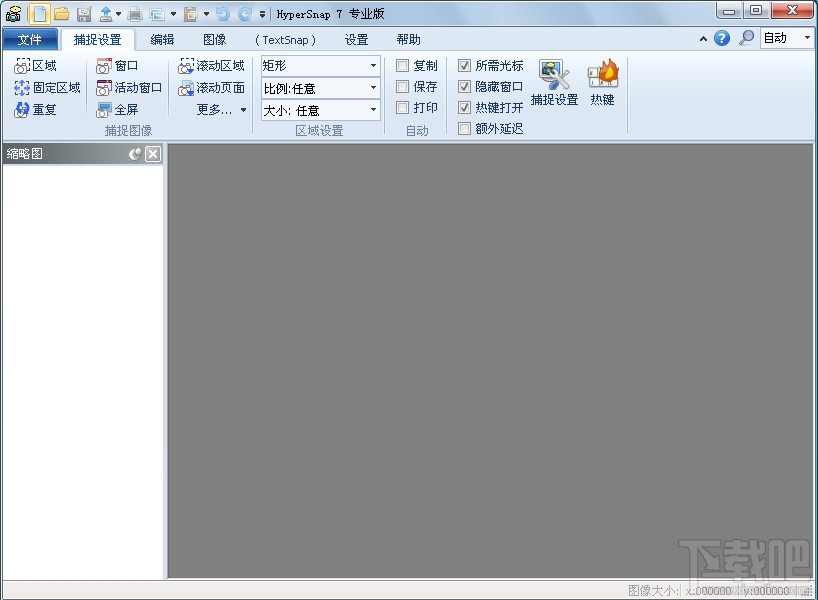This screenshot has width=818, height=600.
Task: Click the blue Help question mark button
Action: (x=722, y=38)
